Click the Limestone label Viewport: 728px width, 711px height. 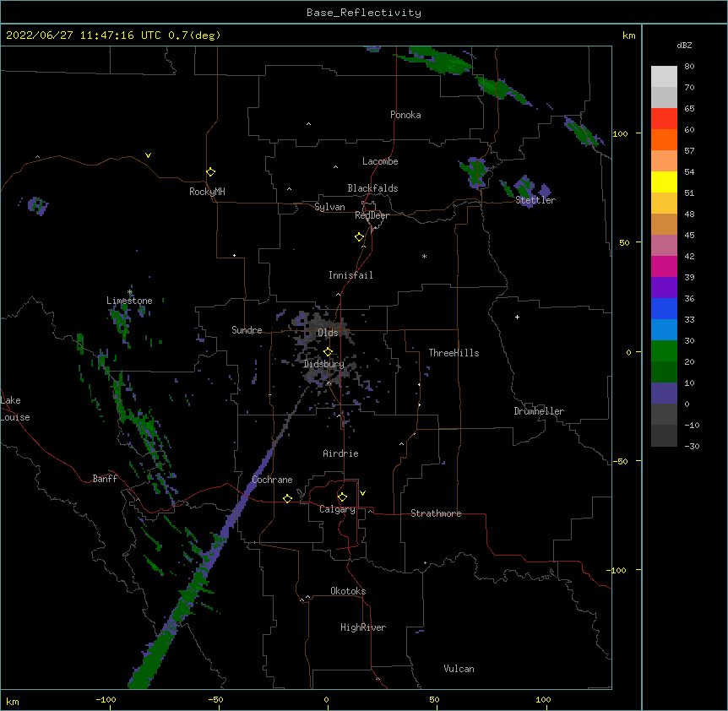[x=129, y=301]
